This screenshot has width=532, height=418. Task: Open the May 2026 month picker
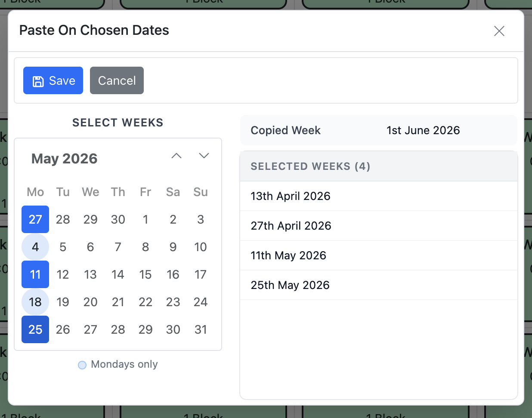point(65,159)
